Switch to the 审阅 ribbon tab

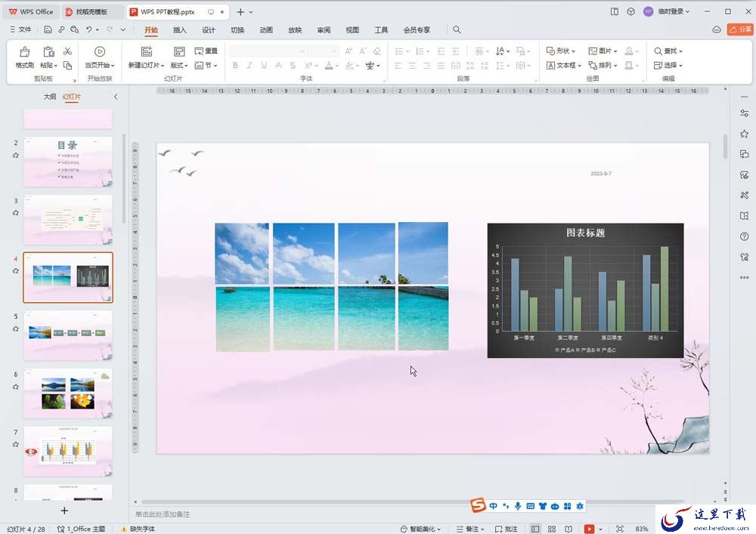coord(324,30)
